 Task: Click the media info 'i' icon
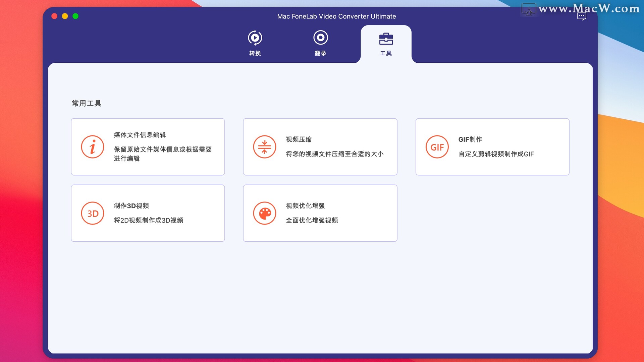click(93, 147)
